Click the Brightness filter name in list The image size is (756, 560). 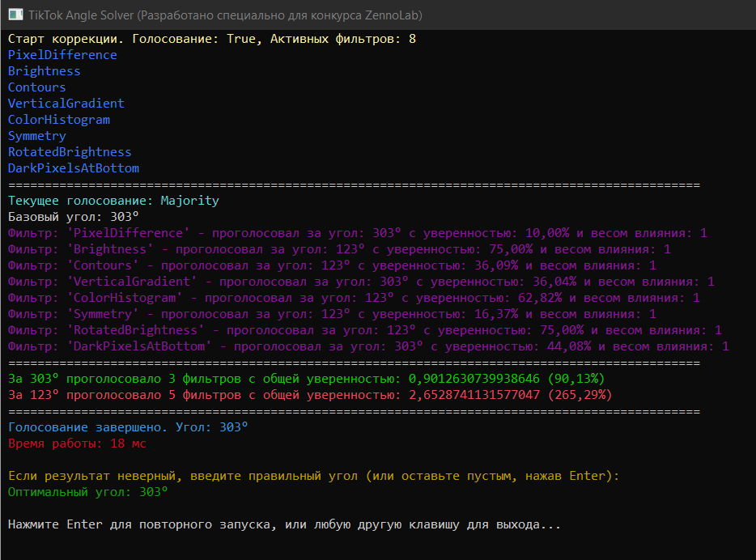coord(45,71)
